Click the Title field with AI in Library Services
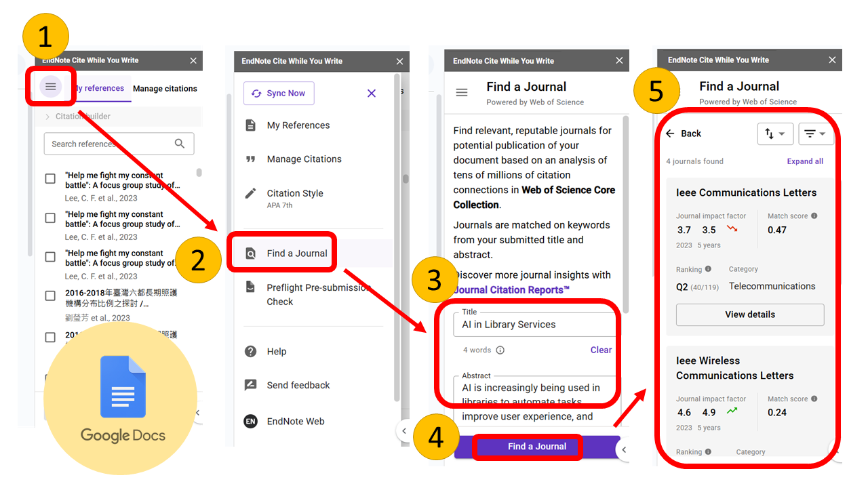The height and width of the screenshot is (488, 868). tap(534, 325)
